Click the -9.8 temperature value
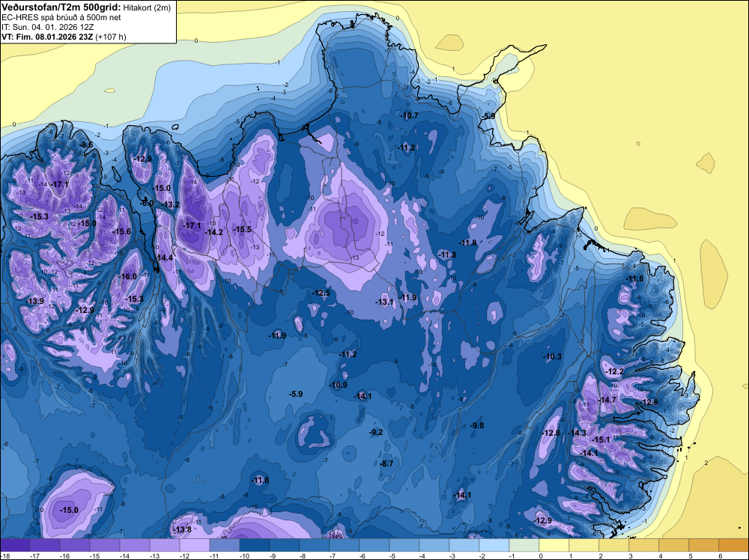The image size is (749, 560). [476, 425]
